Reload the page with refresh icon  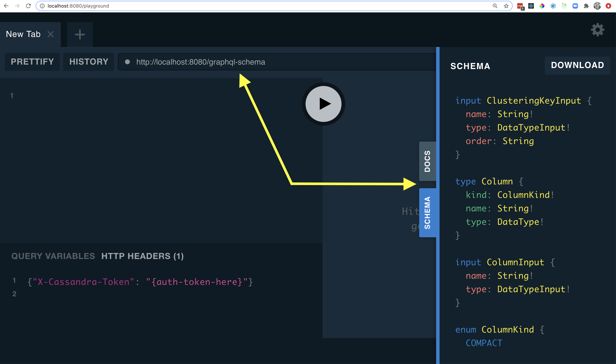click(x=28, y=6)
